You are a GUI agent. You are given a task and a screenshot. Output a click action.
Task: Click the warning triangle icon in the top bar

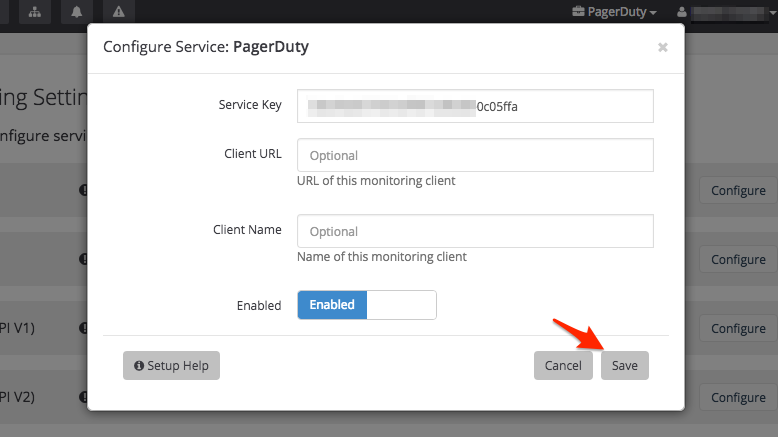118,12
